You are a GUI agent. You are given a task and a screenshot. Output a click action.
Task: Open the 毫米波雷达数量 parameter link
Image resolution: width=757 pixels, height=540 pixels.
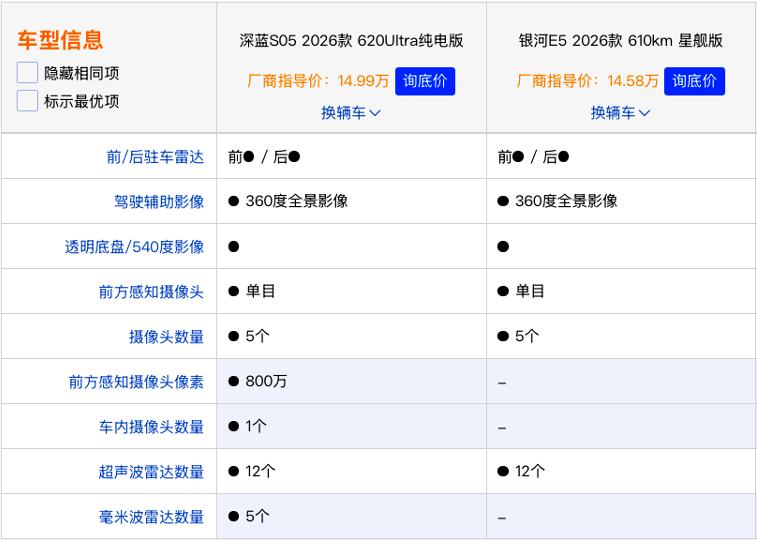click(x=151, y=517)
